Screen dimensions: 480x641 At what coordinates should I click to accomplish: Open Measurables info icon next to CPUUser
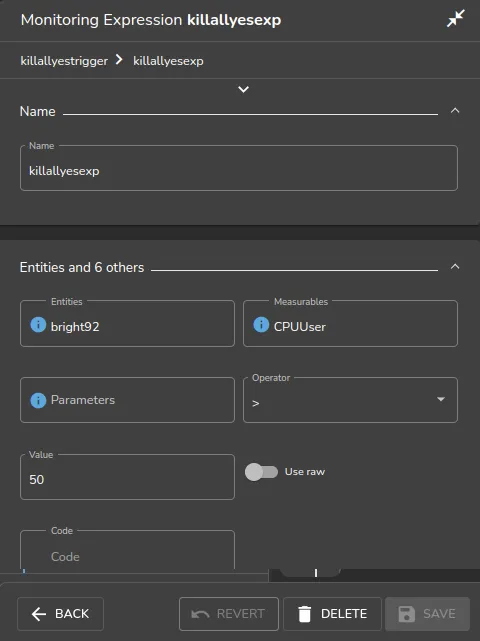[x=261, y=325]
